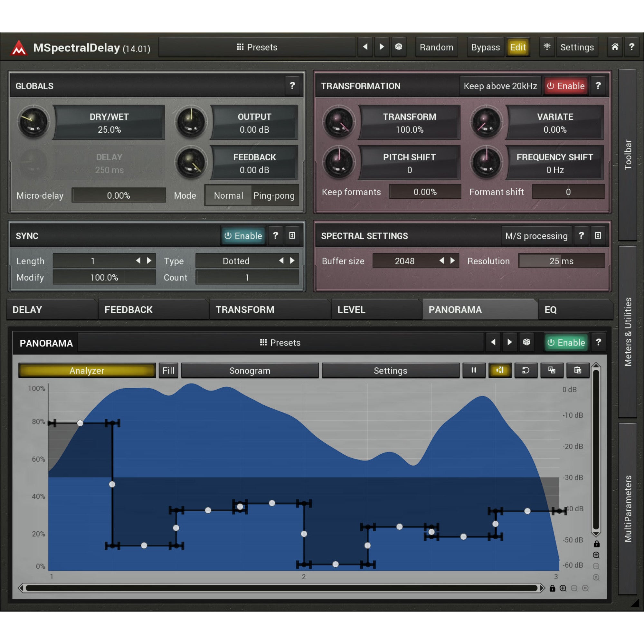Viewport: 644px width, 644px height.
Task: Expand the Toolbar side panel
Action: coord(628,155)
